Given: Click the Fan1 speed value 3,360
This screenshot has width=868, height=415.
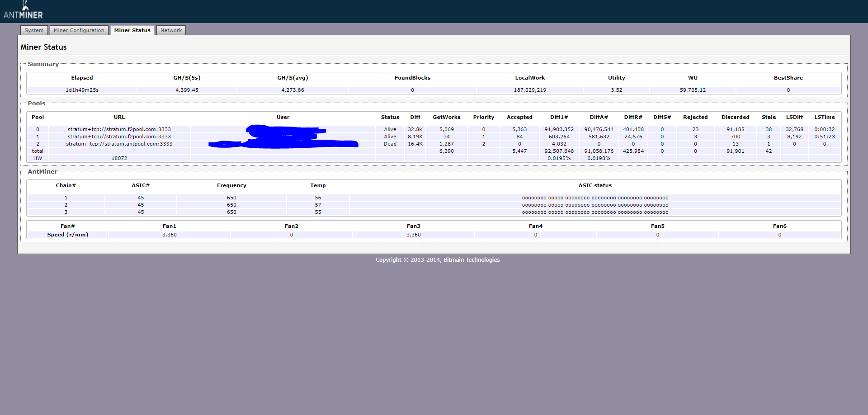Looking at the screenshot, I should [170, 235].
